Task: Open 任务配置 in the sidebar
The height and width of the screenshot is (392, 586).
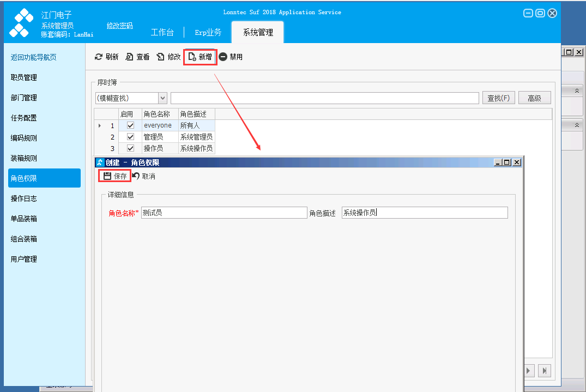Action: point(24,118)
